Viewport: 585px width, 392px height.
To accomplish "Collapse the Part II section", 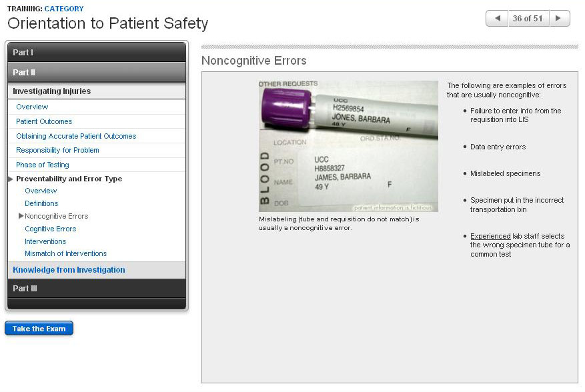I will pyautogui.click(x=97, y=72).
